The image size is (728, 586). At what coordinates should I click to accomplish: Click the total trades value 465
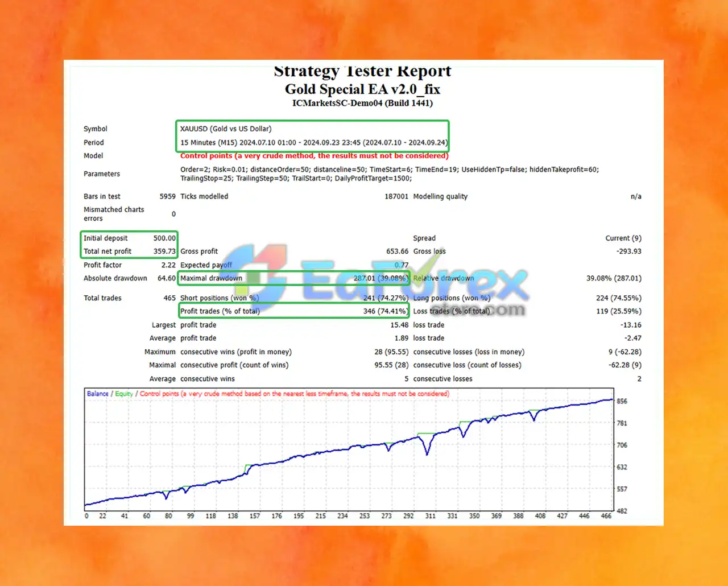(x=169, y=298)
